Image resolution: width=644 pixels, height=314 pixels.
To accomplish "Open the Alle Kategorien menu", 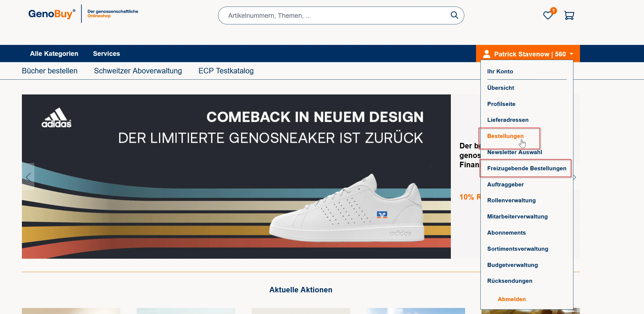I will tap(54, 54).
